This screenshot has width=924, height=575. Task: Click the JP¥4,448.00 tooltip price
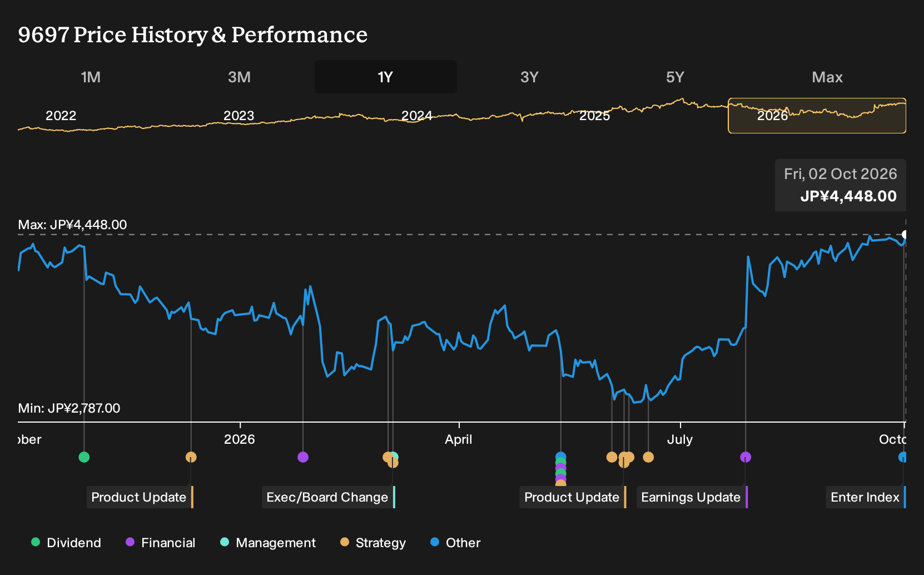[x=848, y=196]
